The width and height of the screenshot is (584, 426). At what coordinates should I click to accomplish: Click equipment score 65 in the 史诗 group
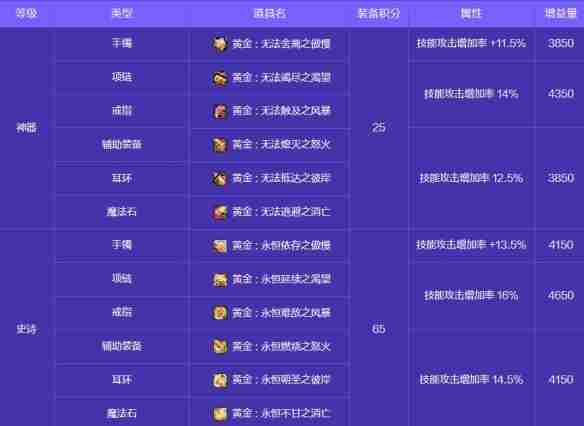(378, 329)
